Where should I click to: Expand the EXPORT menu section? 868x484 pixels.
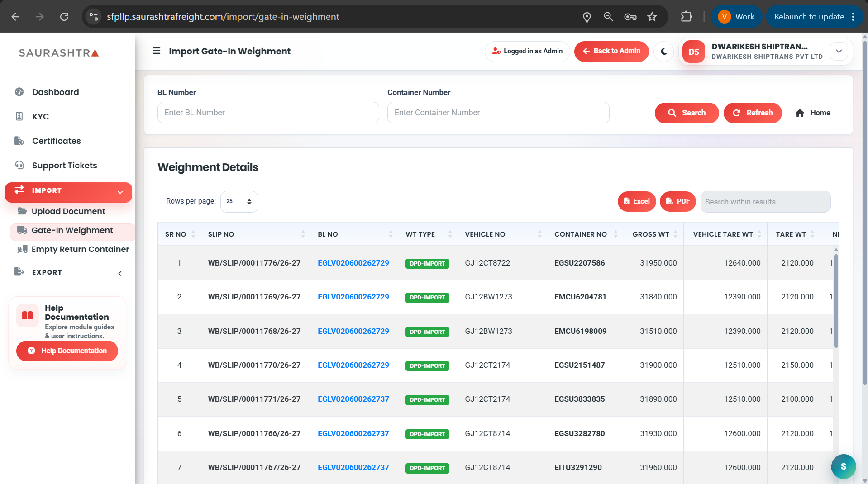pos(68,272)
